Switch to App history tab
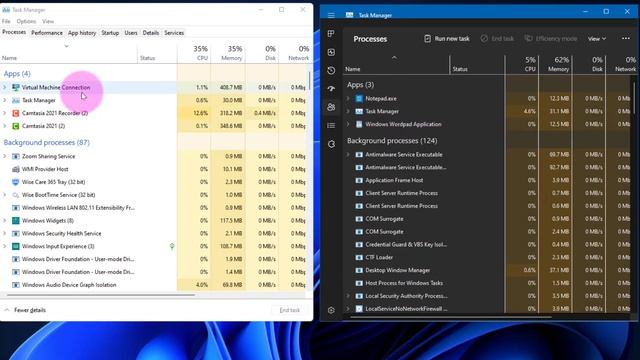This screenshot has height=360, width=640. (82, 33)
